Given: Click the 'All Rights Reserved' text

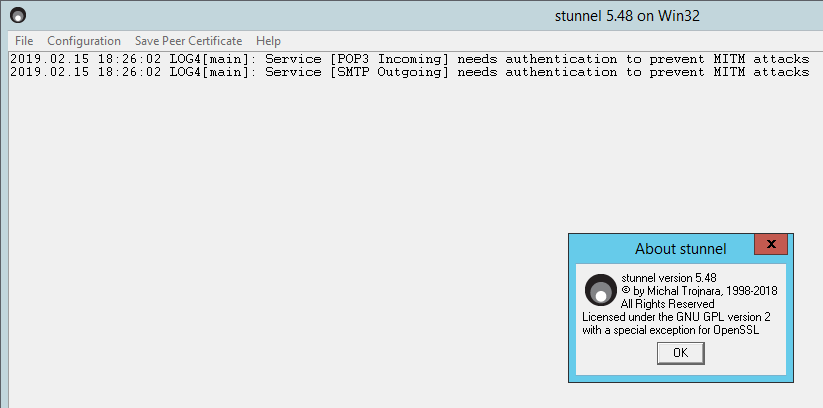Looking at the screenshot, I should pyautogui.click(x=667, y=304).
